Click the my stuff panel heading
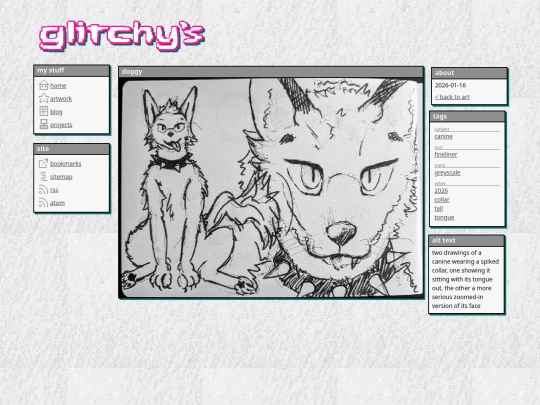 (x=51, y=70)
